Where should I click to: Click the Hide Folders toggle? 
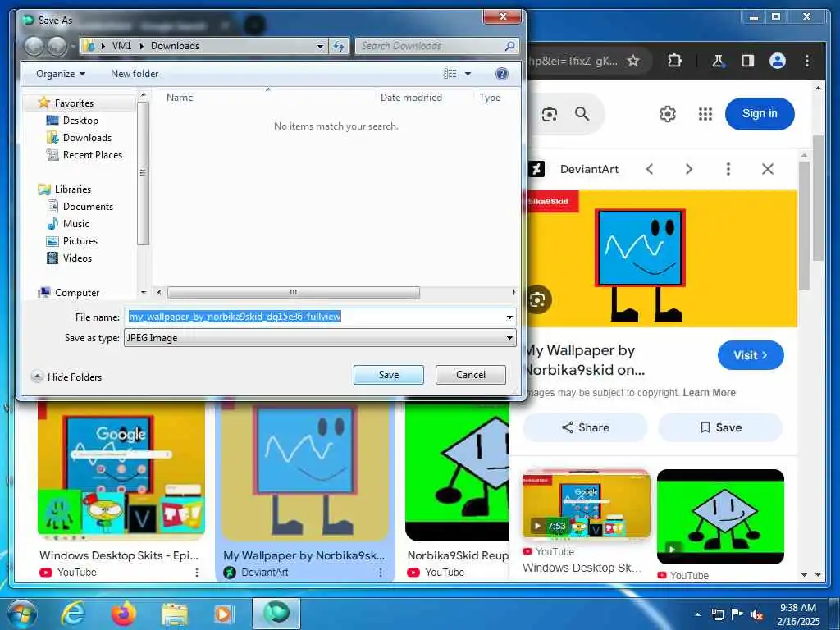coord(66,377)
